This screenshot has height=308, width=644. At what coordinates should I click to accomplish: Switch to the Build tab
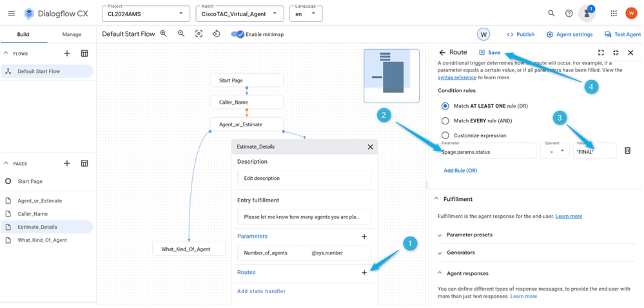click(x=23, y=35)
